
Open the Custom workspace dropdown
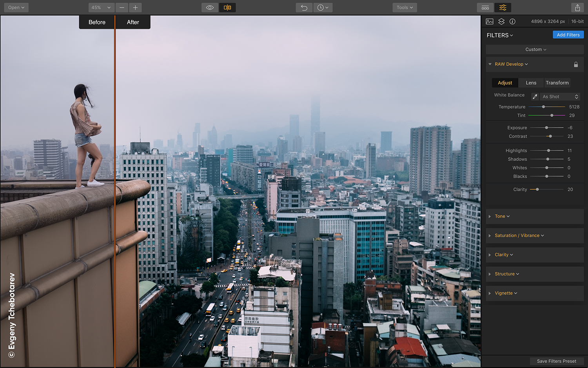[x=535, y=49]
